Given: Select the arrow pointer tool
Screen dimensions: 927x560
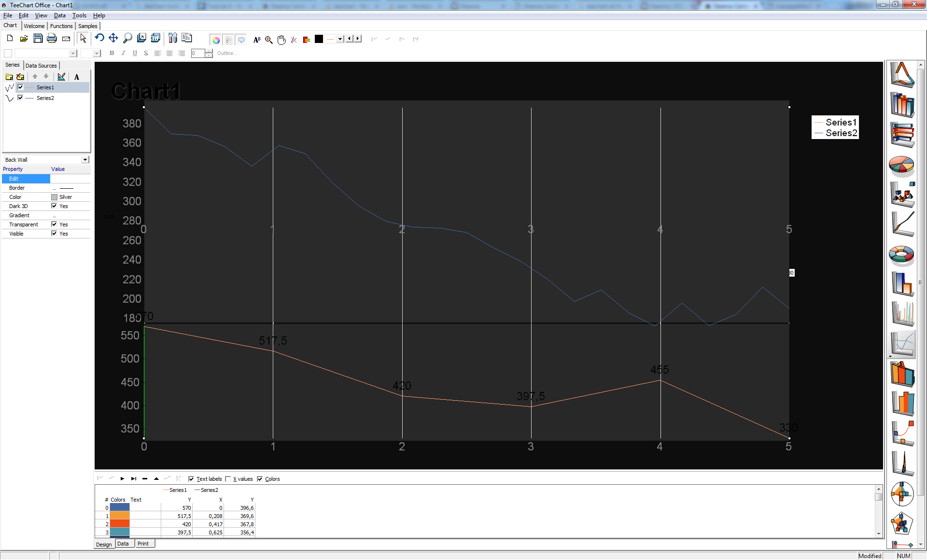Looking at the screenshot, I should click(83, 39).
